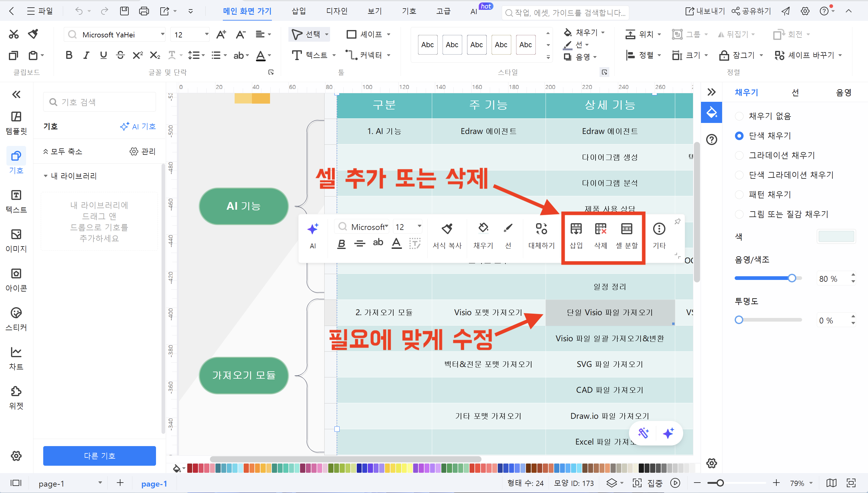
Task: Click the AI 기호 link
Action: point(138,126)
